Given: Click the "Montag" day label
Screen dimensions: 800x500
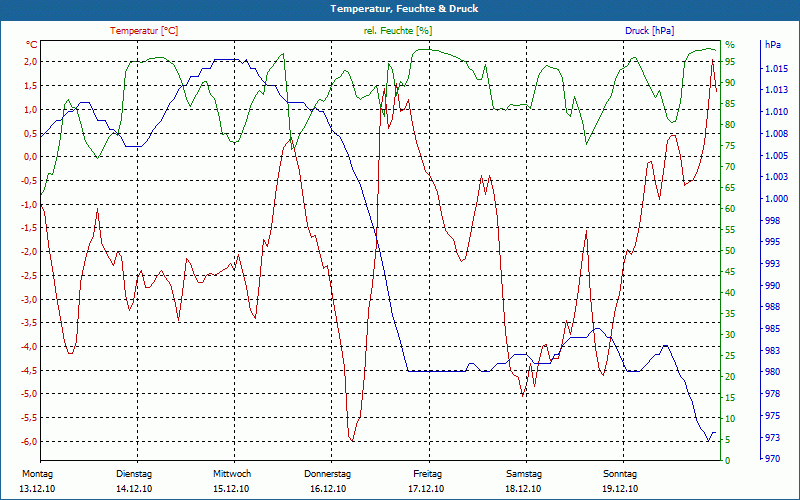Looking at the screenshot, I should click(x=38, y=474).
